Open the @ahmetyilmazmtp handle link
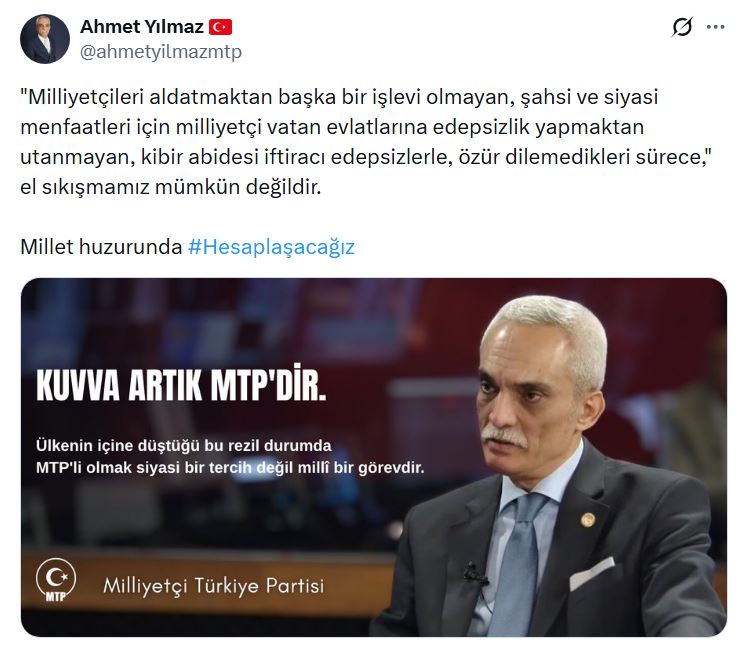The width and height of the screenshot is (746, 656). 161,51
